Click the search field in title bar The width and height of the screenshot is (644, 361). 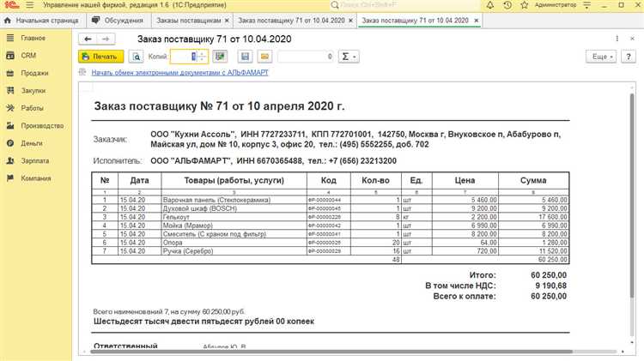(404, 5)
